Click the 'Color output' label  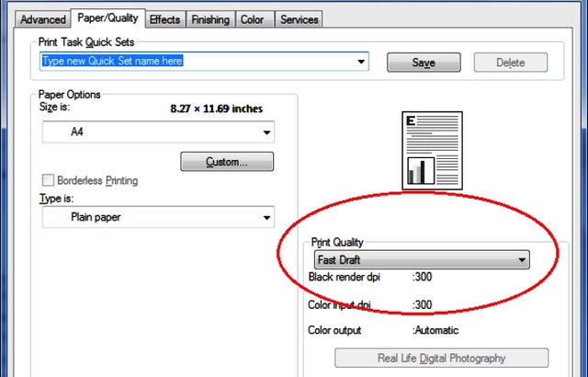tap(334, 330)
